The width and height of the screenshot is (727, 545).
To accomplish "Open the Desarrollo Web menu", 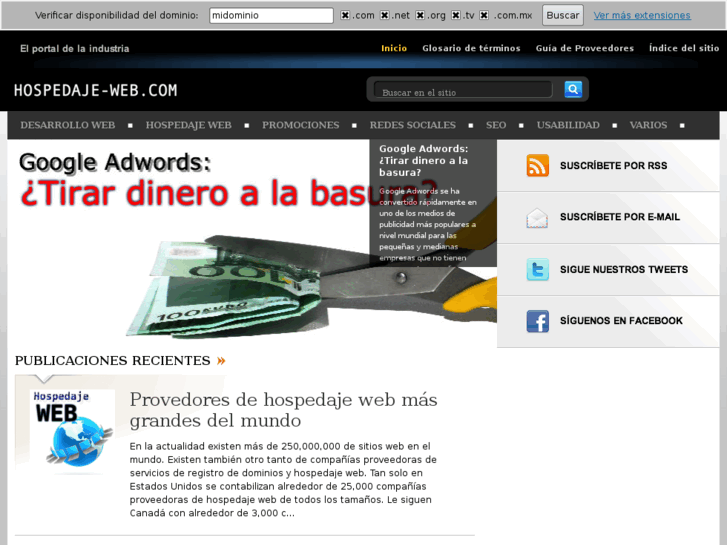I will pos(68,125).
